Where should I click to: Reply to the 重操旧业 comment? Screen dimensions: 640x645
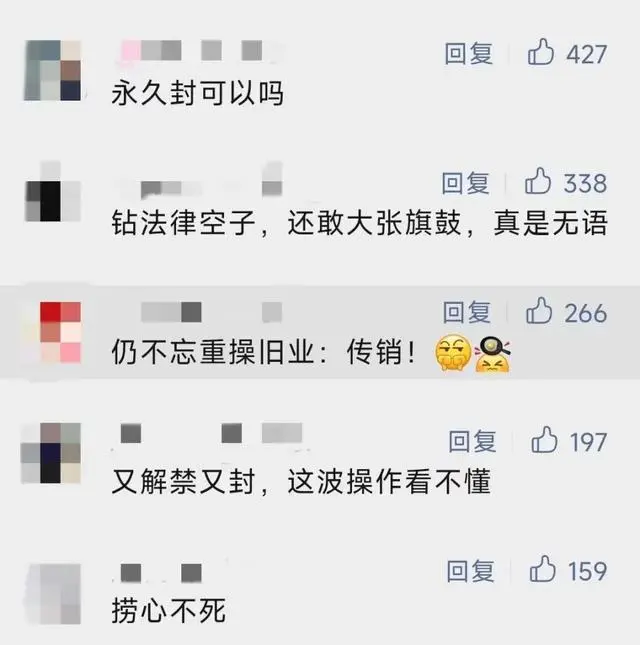pyautogui.click(x=467, y=312)
